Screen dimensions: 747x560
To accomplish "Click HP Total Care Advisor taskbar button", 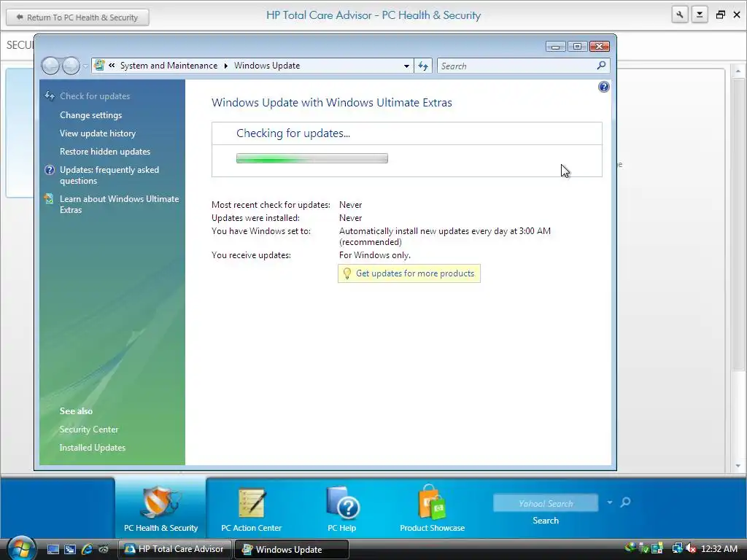I will (x=174, y=549).
